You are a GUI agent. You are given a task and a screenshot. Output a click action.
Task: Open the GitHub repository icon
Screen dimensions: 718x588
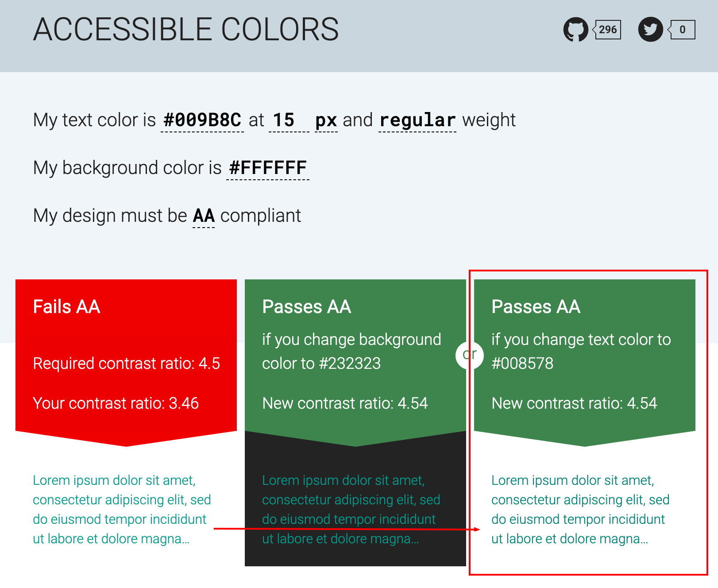pyautogui.click(x=575, y=30)
